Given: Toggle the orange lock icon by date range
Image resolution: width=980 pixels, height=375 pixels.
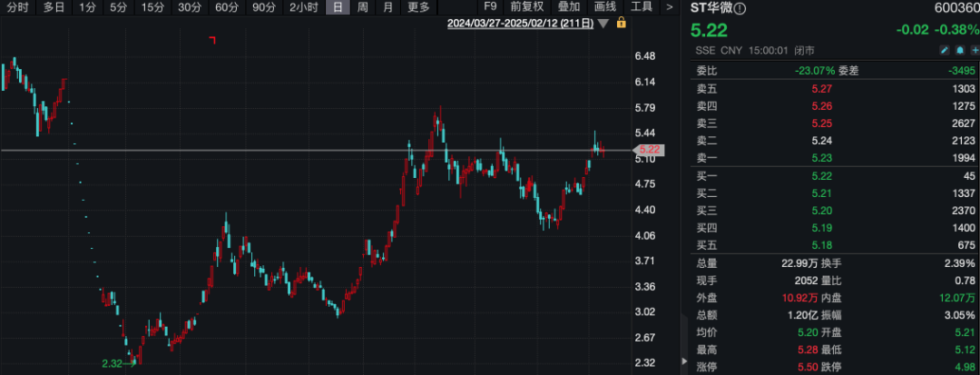Looking at the screenshot, I should 622,23.
